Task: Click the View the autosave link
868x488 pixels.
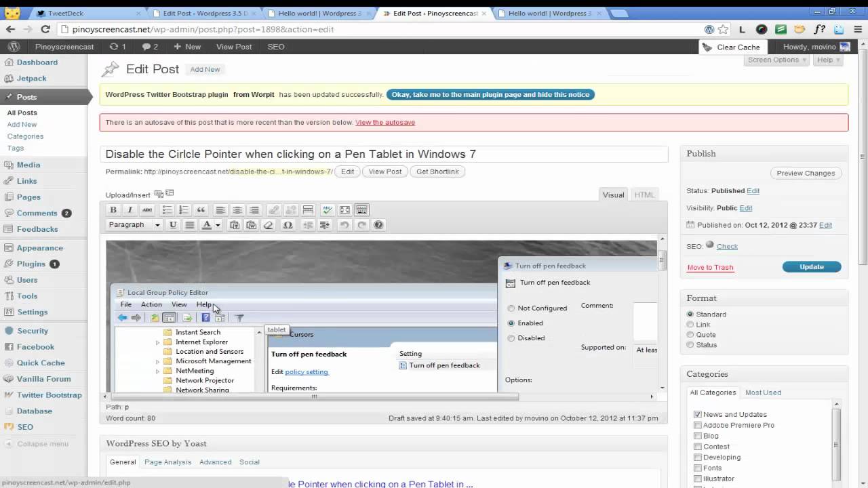Action: click(385, 123)
